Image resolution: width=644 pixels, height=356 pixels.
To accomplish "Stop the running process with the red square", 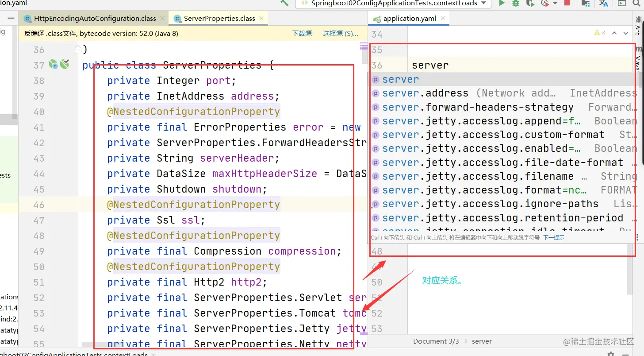I will pyautogui.click(x=567, y=3).
